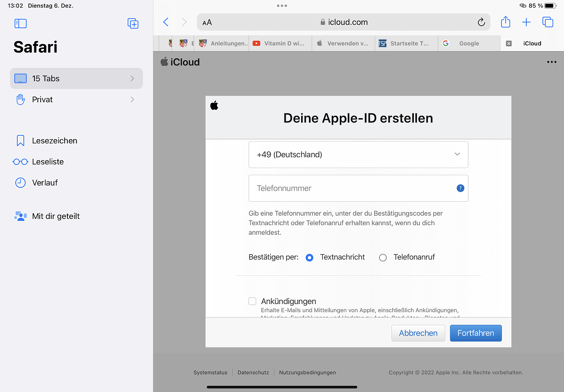Select Textnachricht radio button
The width and height of the screenshot is (564, 392).
pyautogui.click(x=309, y=258)
